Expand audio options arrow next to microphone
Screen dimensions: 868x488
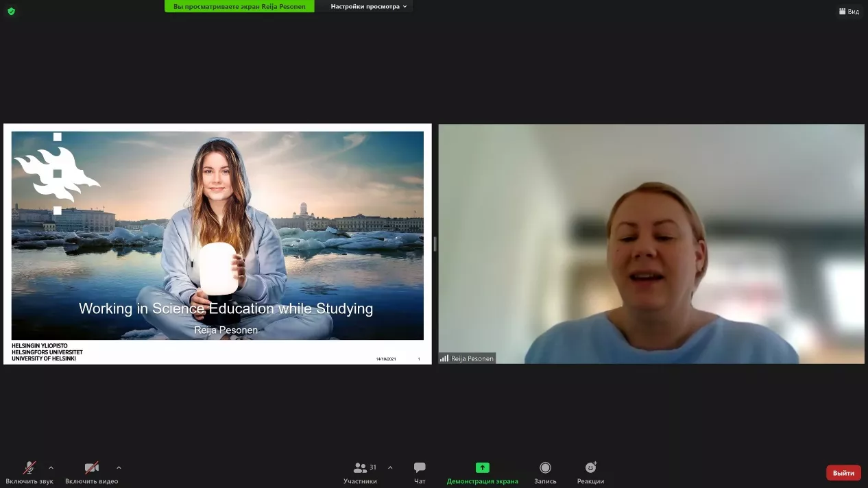[x=51, y=468]
